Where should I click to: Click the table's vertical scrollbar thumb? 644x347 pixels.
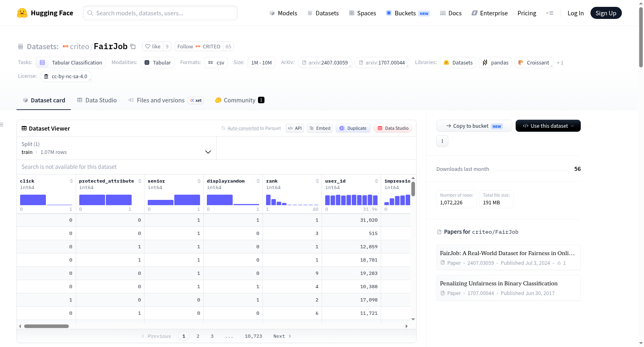pos(413,189)
